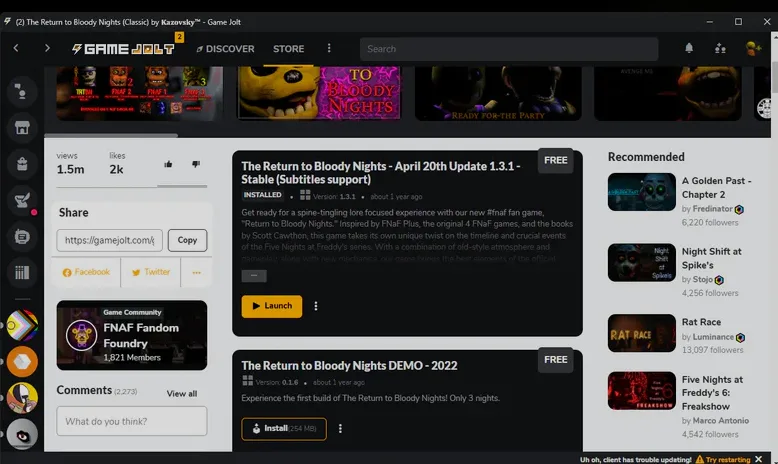Open more share options ellipsis
The width and height of the screenshot is (778, 464).
tap(196, 272)
